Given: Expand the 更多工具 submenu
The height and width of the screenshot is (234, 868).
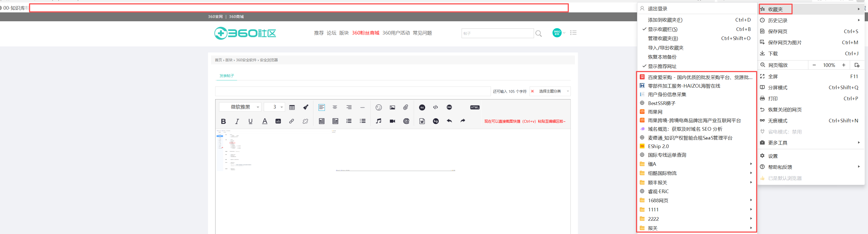Looking at the screenshot, I should [x=811, y=143].
